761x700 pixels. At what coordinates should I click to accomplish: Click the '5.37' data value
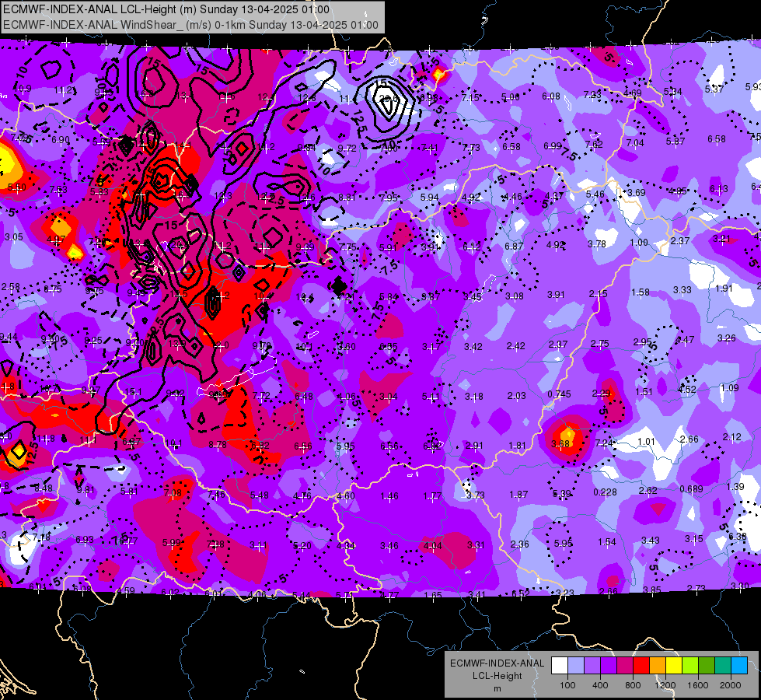(x=714, y=89)
